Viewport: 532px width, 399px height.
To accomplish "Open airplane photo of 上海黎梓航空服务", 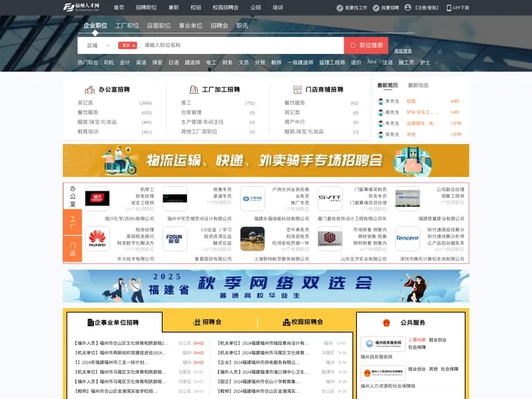I will tap(252, 239).
